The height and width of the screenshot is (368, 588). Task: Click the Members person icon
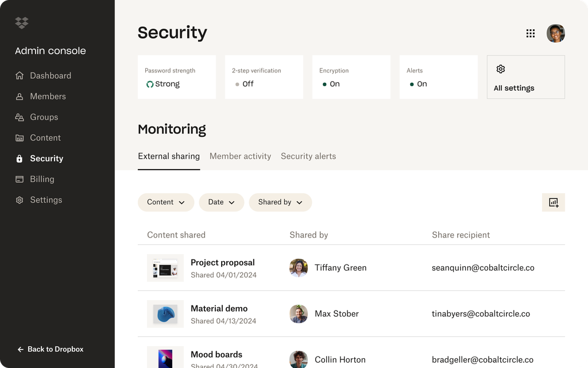click(20, 97)
